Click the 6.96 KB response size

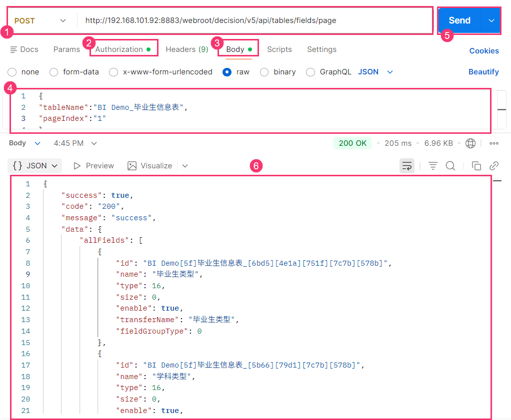pos(438,143)
